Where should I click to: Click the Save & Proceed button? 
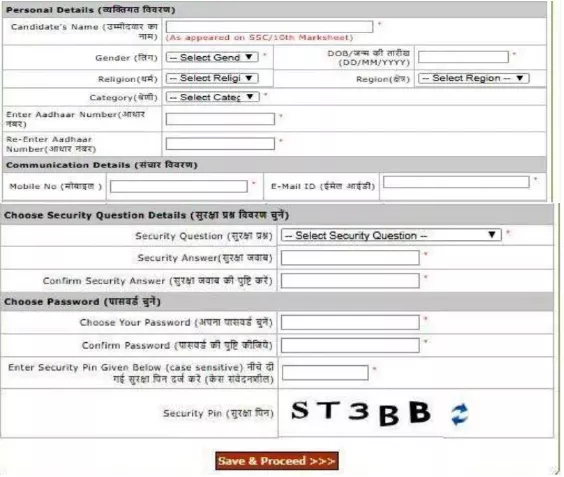277,461
